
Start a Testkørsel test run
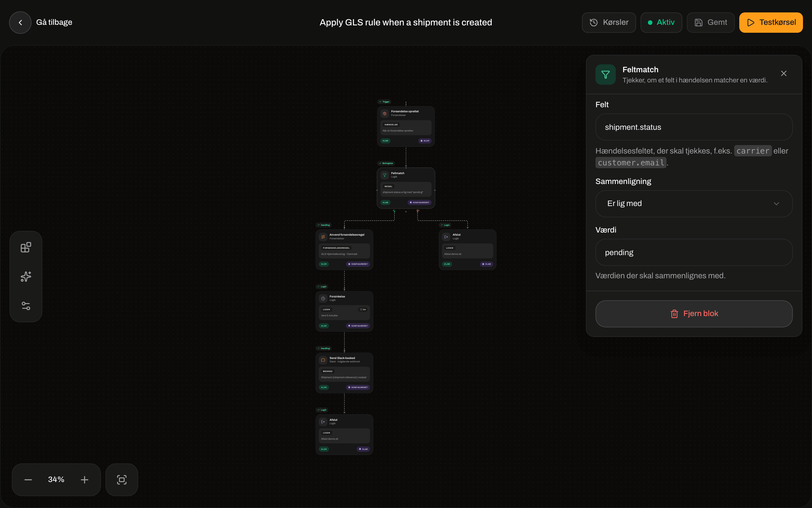[x=771, y=23]
